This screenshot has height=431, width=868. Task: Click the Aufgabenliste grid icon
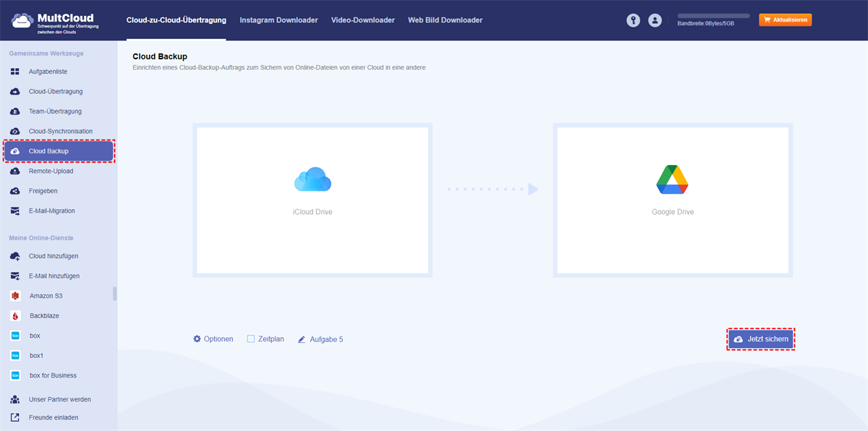pyautogui.click(x=15, y=72)
